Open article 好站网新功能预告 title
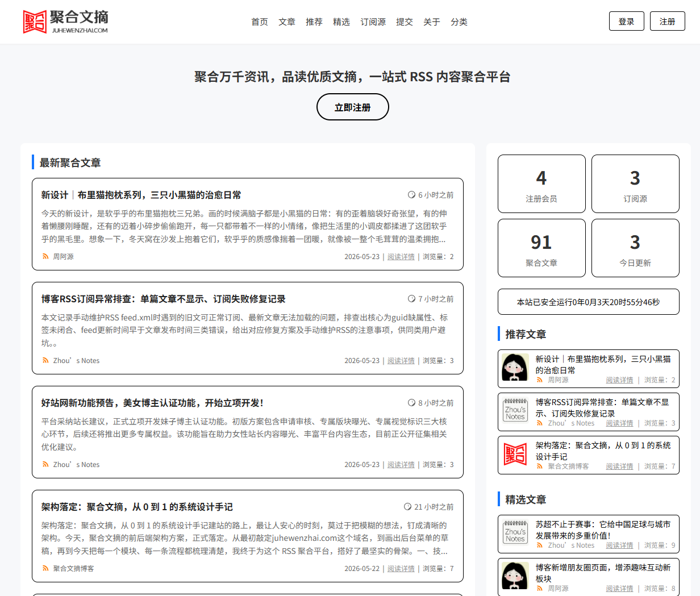This screenshot has width=700, height=596. [x=152, y=403]
